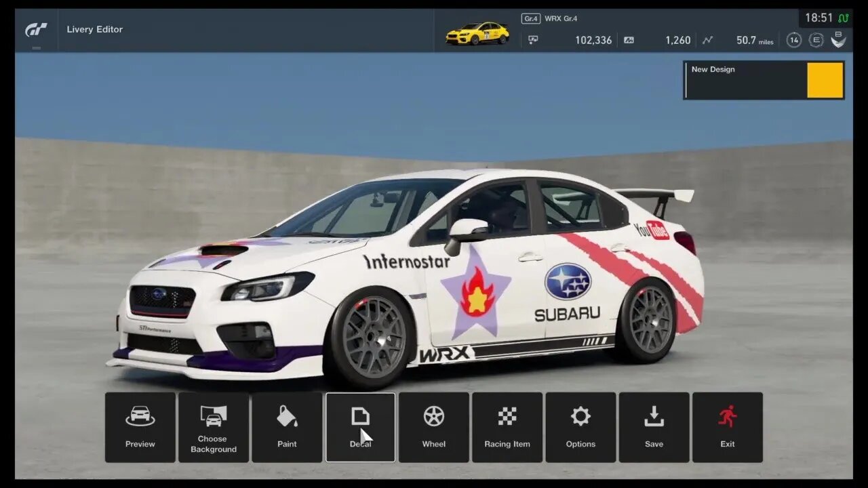
Task: Exit the Livery Editor
Action: [x=728, y=428]
